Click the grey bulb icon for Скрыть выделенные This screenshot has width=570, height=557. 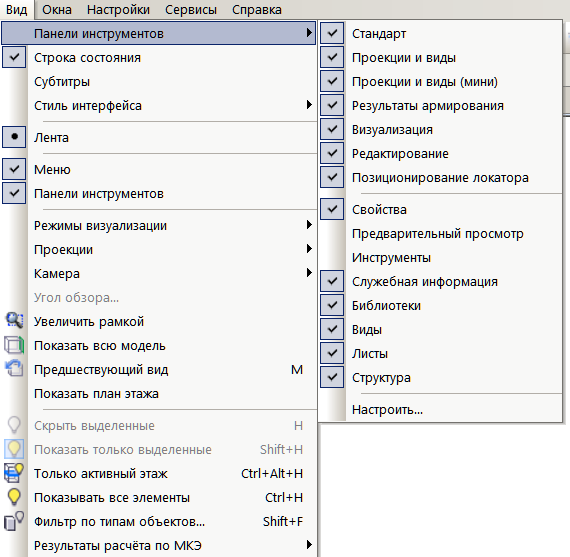14,425
